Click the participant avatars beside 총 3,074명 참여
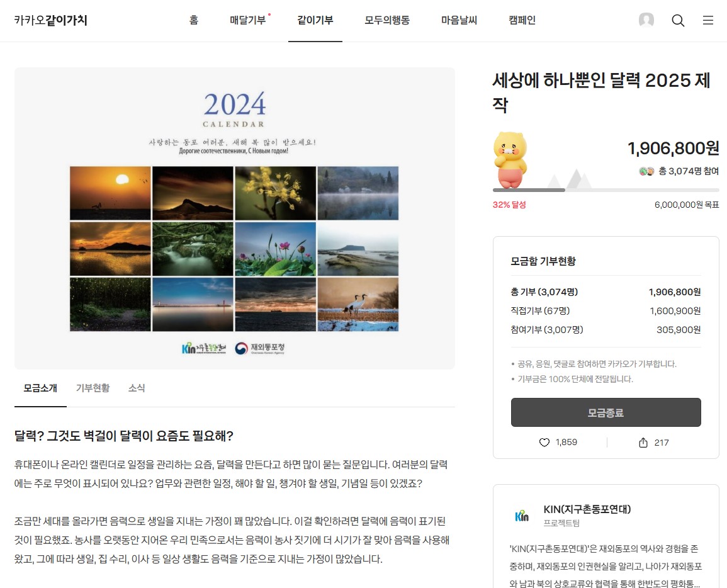Viewport: 727px width, 588px height. pos(646,171)
